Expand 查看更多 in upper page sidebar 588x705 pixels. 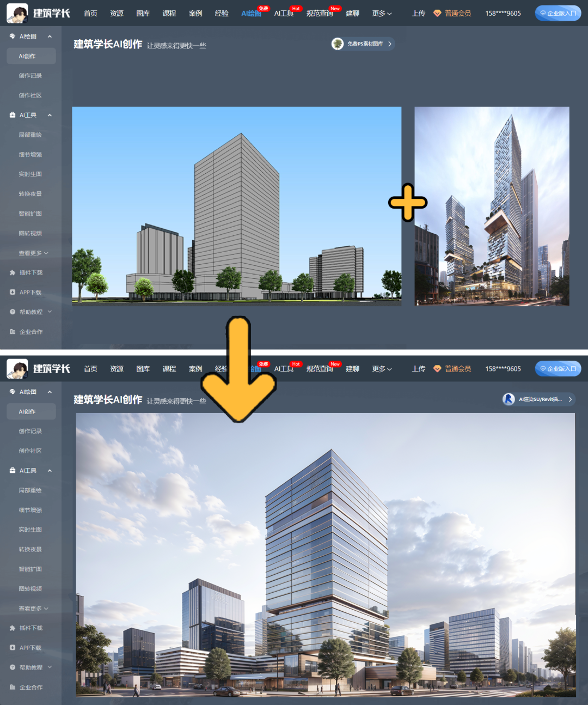coord(33,253)
